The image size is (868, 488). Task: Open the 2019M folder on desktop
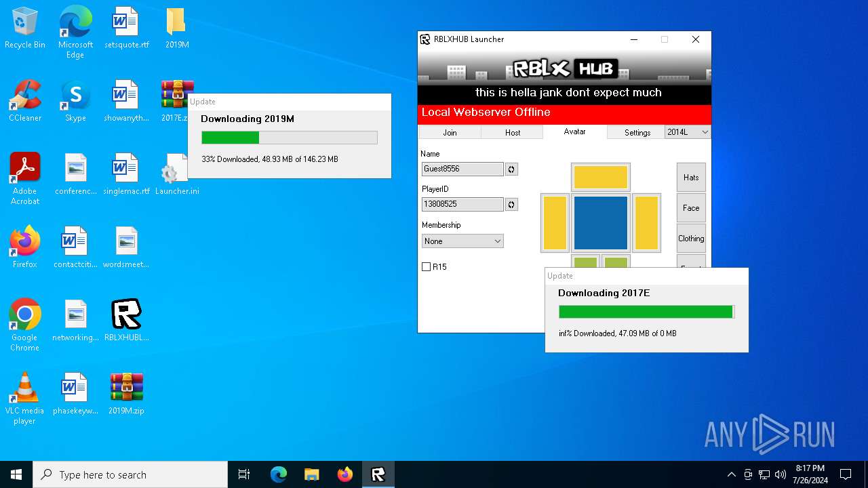[x=177, y=28]
